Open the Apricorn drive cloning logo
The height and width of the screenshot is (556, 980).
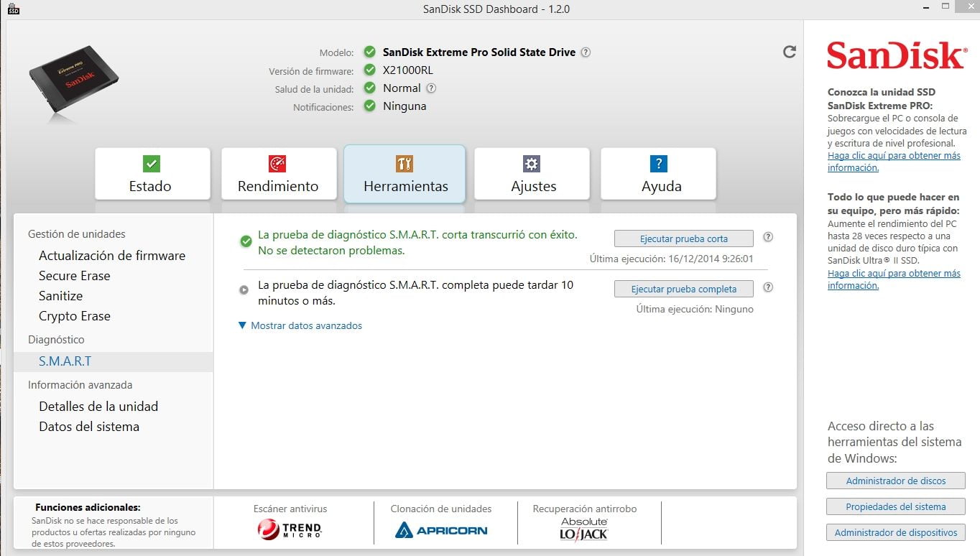pyautogui.click(x=441, y=531)
